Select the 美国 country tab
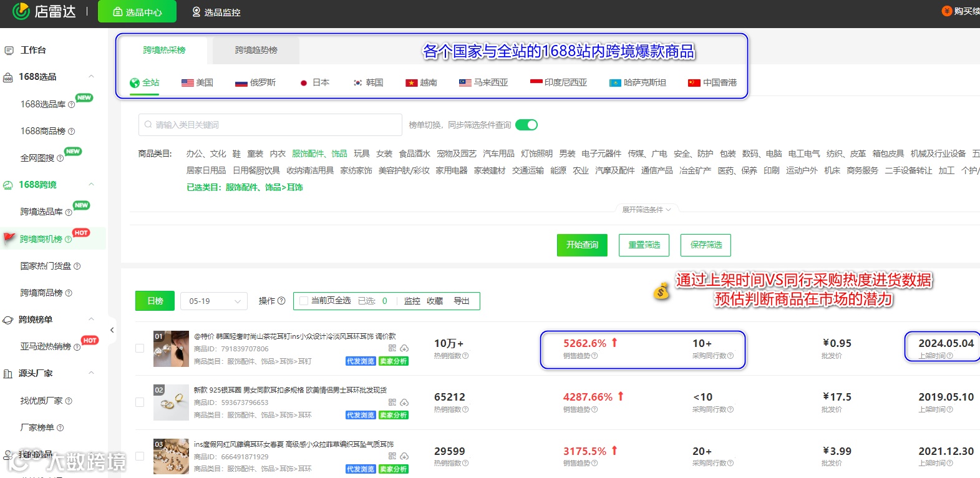This screenshot has height=478, width=980. tap(197, 82)
